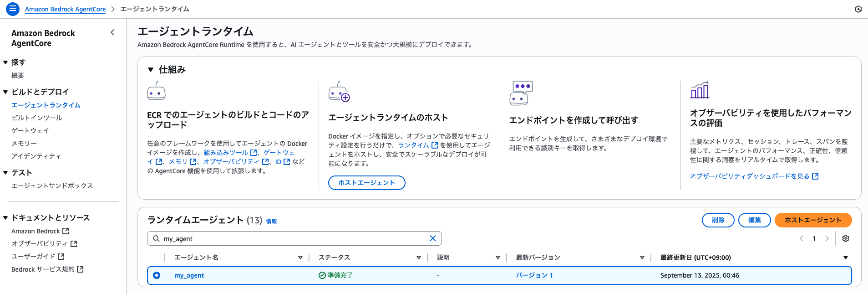Open the 組み込みツール link
Image resolution: width=868 pixels, height=294 pixels.
coord(230,153)
